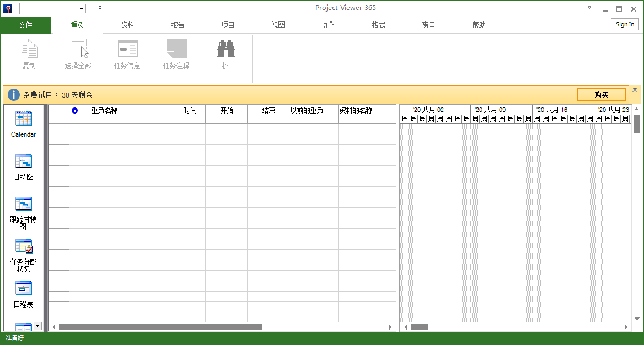
Task: Click the vertical scrollbar thumb
Action: [637, 123]
